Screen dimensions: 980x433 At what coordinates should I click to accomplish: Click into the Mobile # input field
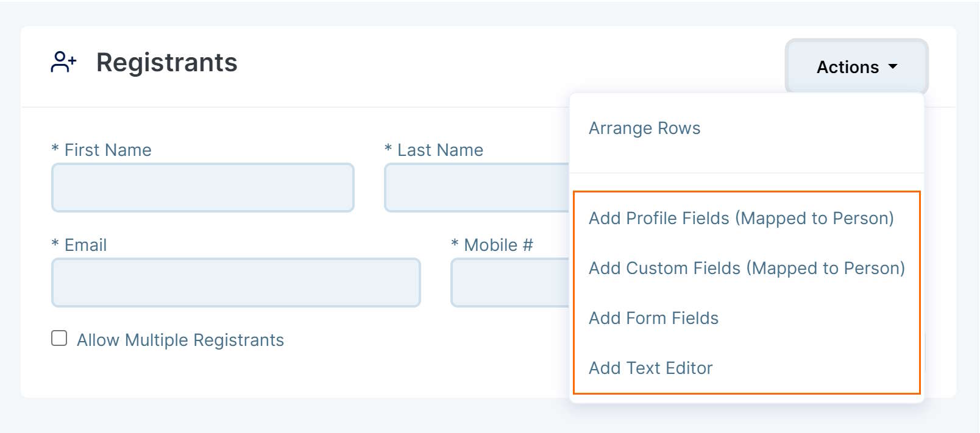pos(510,283)
